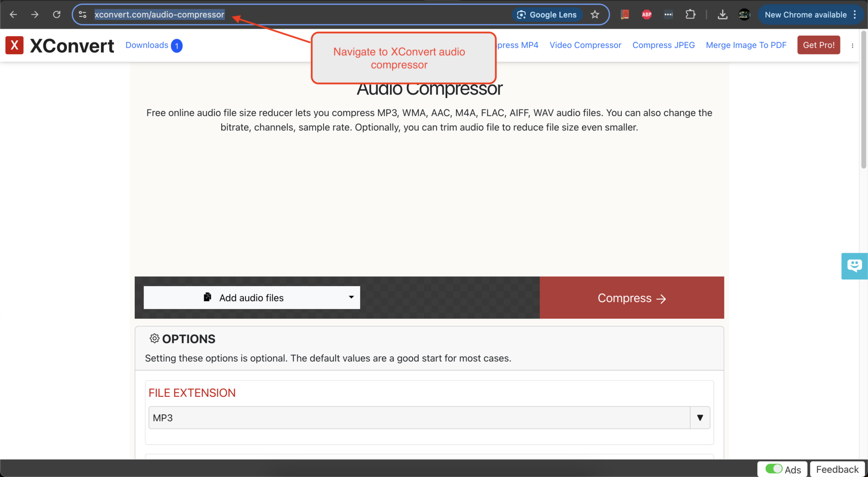The image size is (868, 477).
Task: Open the Downloads icon in the toolbar
Action: tap(723, 14)
